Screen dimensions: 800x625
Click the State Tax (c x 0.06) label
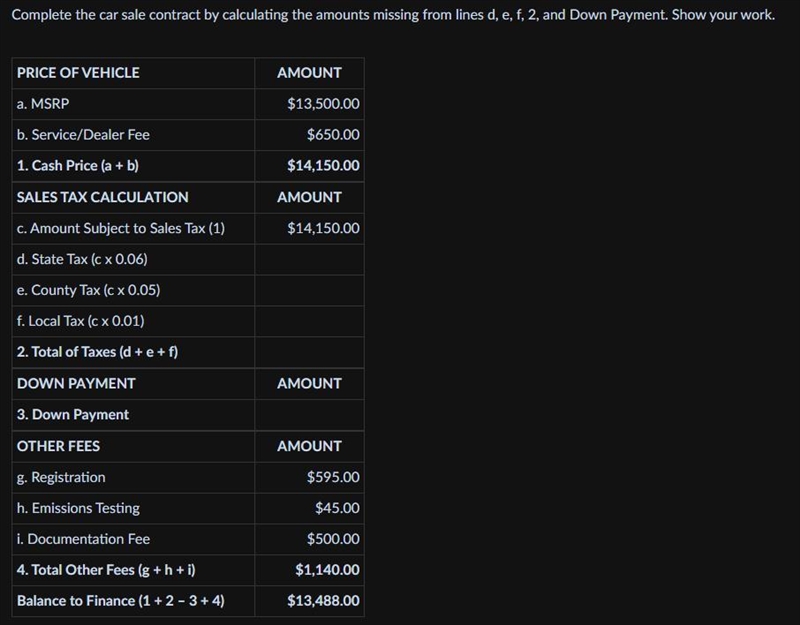[x=82, y=259]
